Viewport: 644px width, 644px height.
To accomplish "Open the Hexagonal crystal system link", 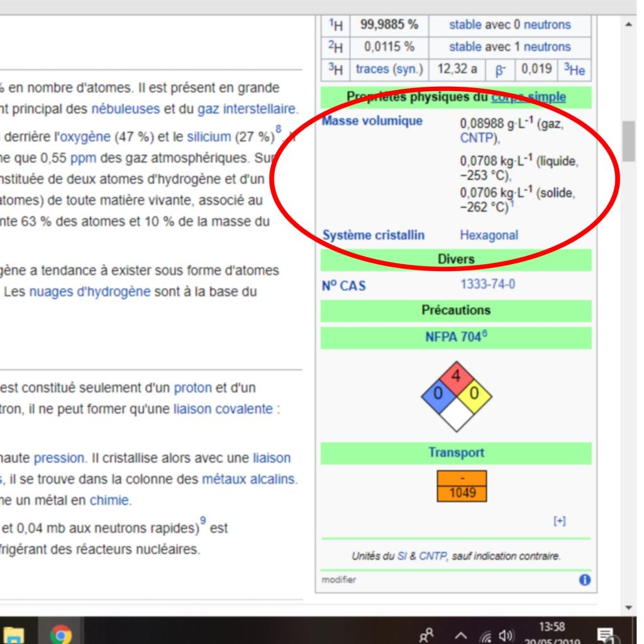I will tap(489, 235).
